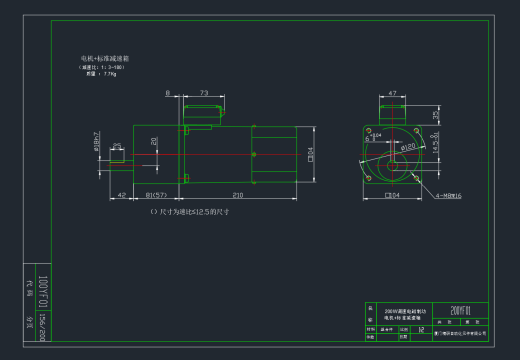520x360 pixels.
Task: Click the drawing title text at top-left
Action: click(x=105, y=59)
